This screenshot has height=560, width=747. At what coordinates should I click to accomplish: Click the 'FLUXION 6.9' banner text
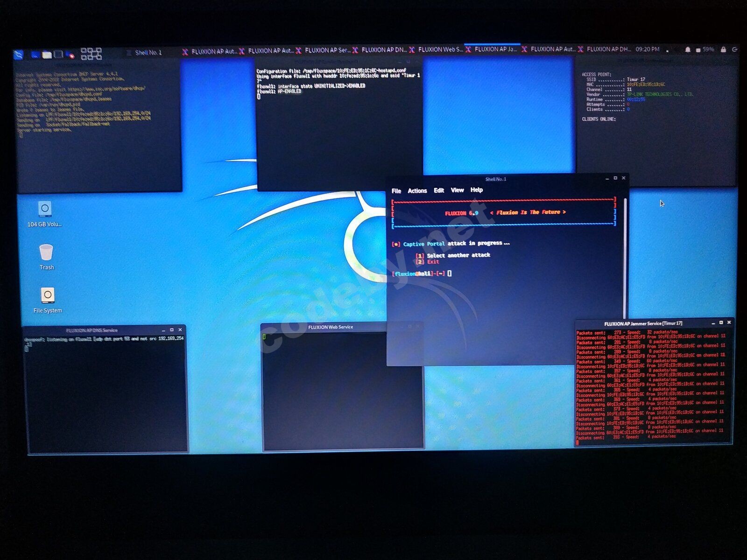click(x=461, y=213)
